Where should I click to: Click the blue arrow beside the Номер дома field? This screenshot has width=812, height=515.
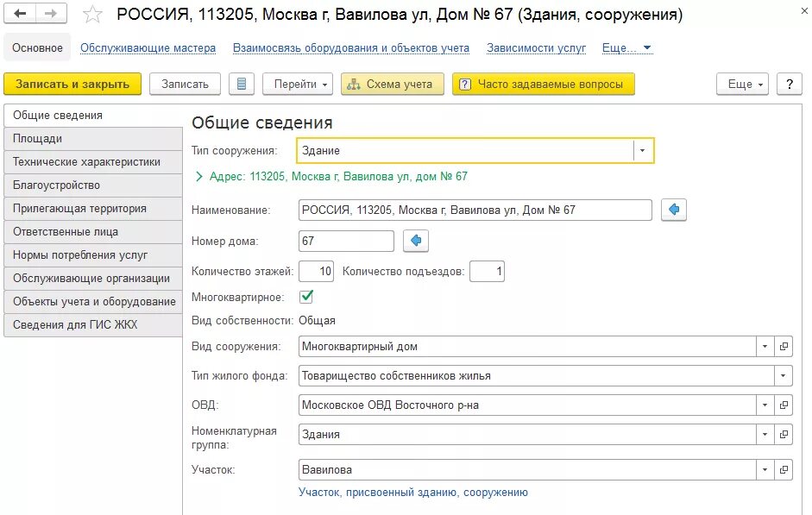(x=416, y=241)
